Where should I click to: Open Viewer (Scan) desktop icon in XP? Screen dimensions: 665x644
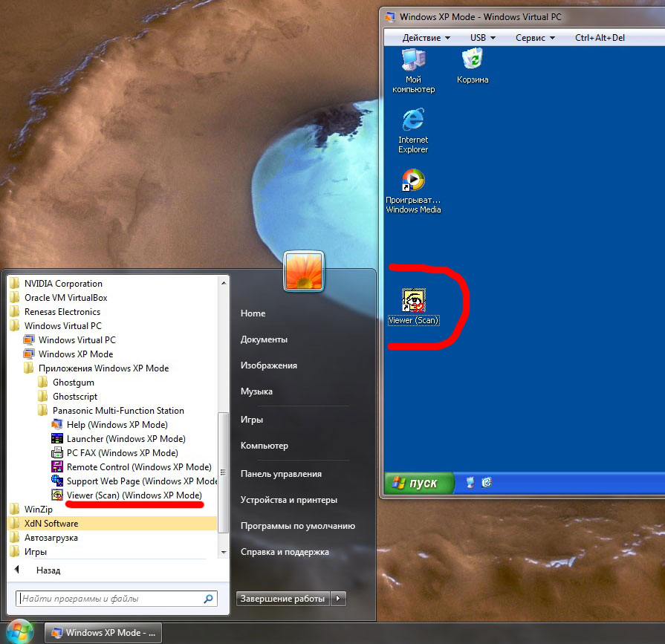click(x=413, y=301)
